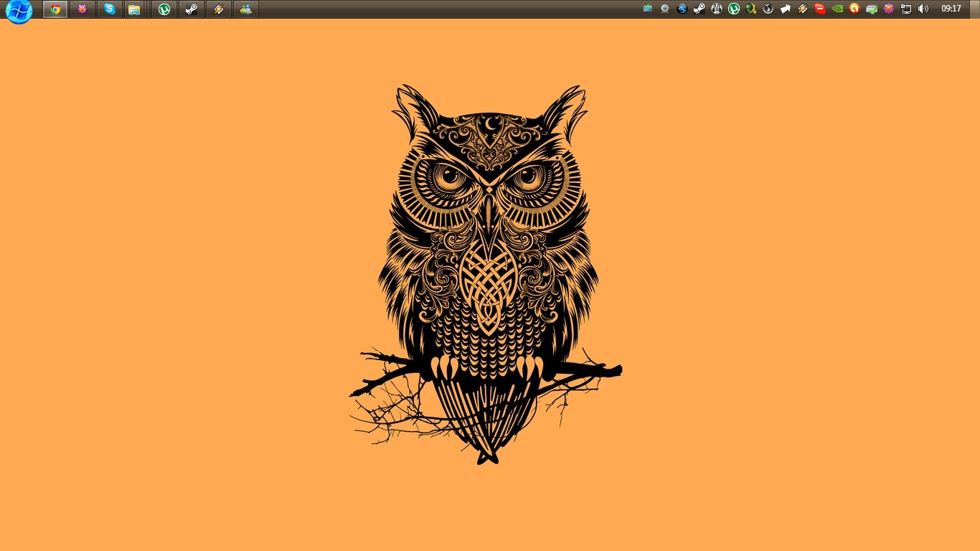Screen dimensions: 980x551
Task: Switch to Google Chrome in the taskbar
Action: coord(55,9)
